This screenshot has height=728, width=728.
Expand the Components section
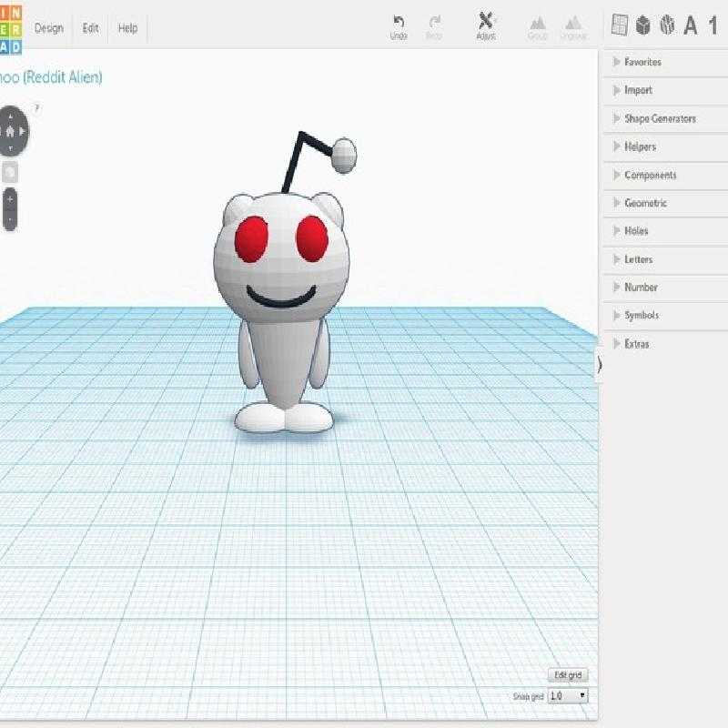point(666,176)
